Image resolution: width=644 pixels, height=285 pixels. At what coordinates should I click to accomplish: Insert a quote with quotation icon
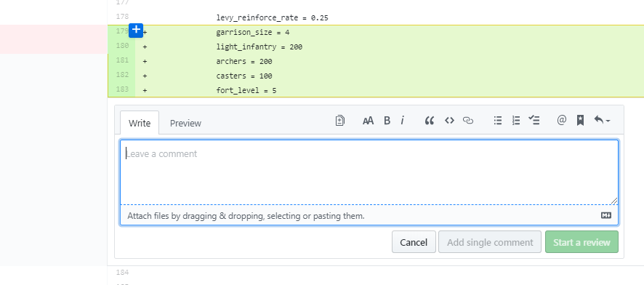(429, 120)
